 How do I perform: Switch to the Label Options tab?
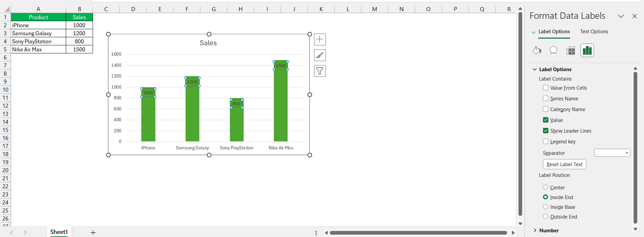(x=554, y=32)
